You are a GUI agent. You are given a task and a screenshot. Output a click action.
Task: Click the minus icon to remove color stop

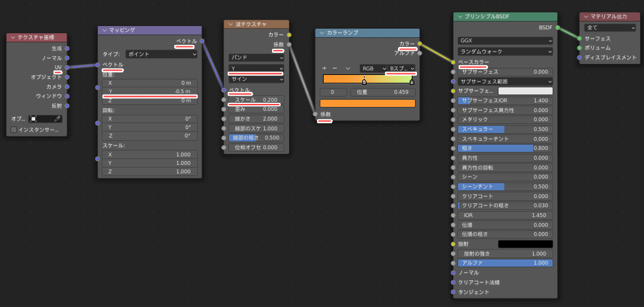tap(335, 68)
